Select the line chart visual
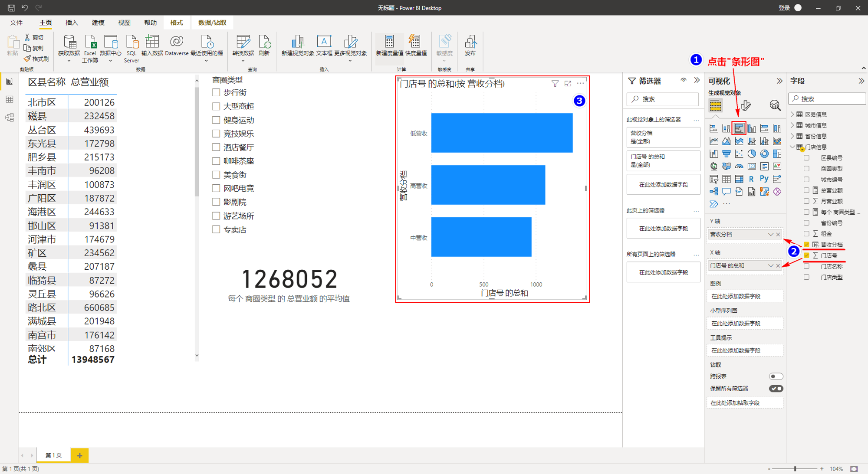Image resolution: width=868 pixels, height=474 pixels. coord(713,141)
